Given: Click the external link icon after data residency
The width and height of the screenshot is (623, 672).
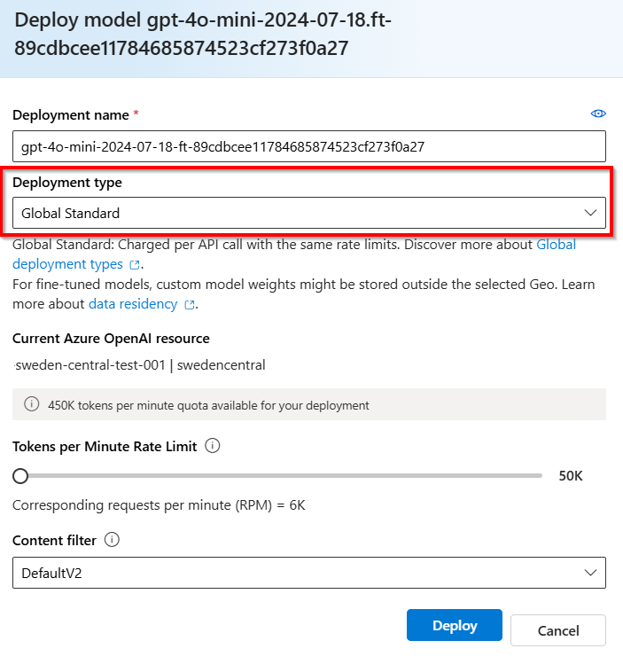Looking at the screenshot, I should [x=189, y=305].
